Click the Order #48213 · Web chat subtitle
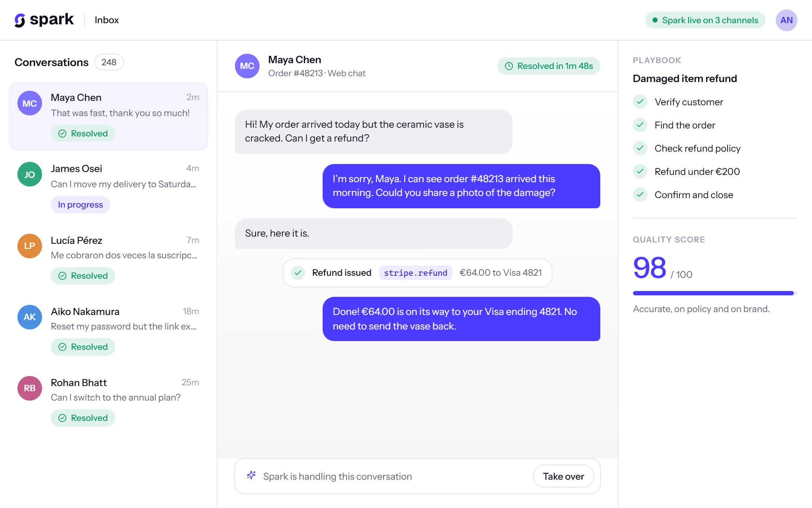Image resolution: width=812 pixels, height=508 pixels. (x=317, y=73)
